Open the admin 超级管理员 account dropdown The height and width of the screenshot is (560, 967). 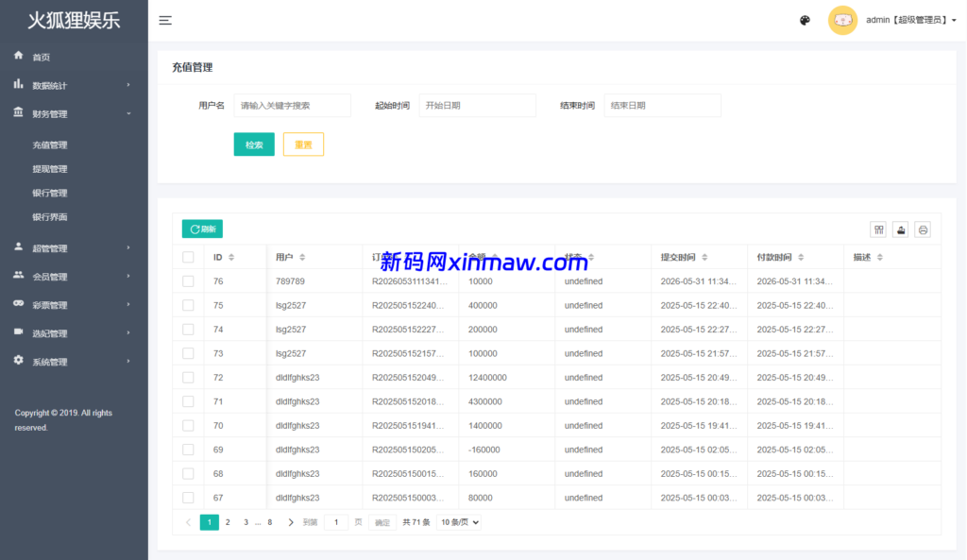pos(911,21)
